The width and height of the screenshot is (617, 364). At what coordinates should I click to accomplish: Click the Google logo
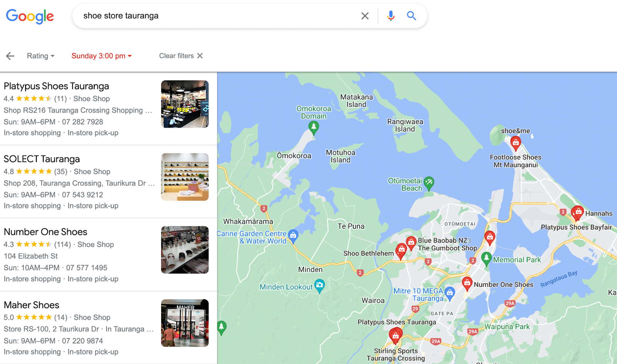pos(30,16)
